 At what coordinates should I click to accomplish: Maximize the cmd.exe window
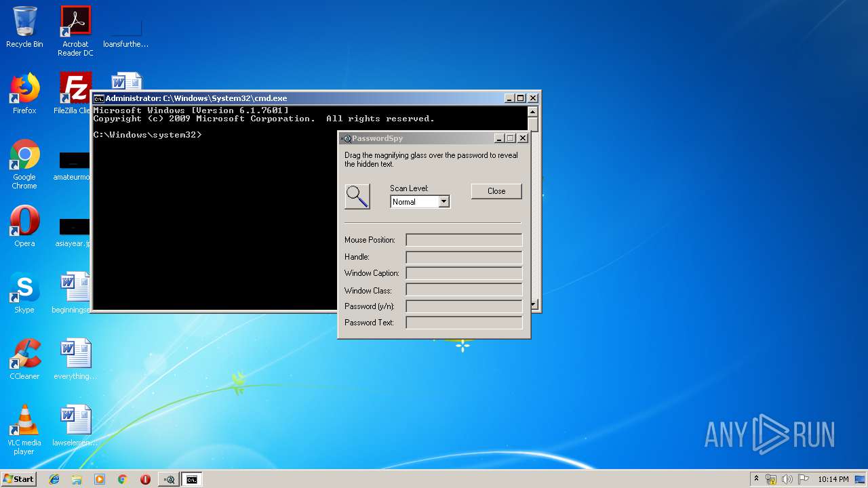tap(521, 98)
